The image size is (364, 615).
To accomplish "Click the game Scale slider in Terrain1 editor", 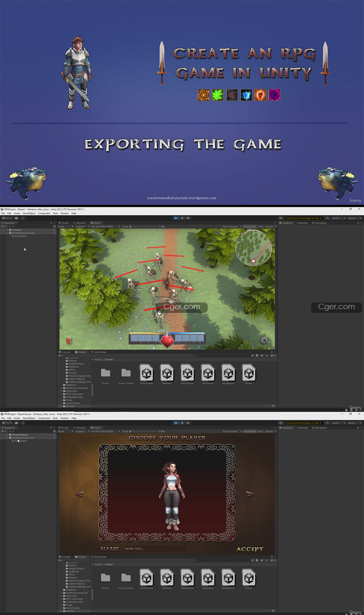I will [143, 226].
